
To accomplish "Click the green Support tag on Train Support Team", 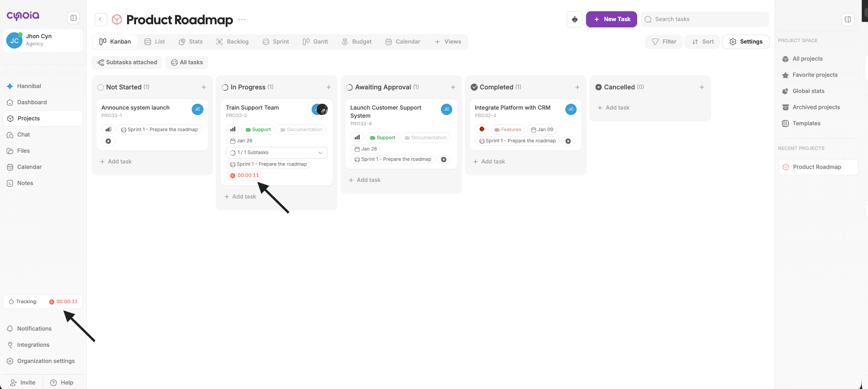I will tap(258, 129).
